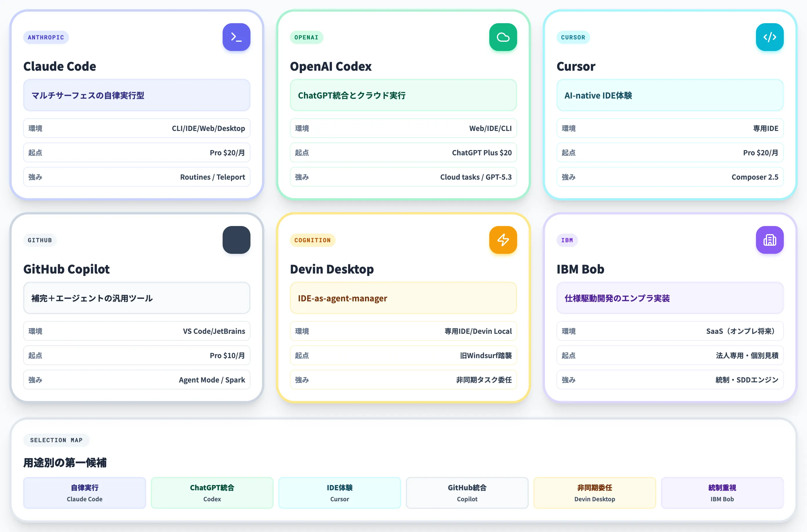The width and height of the screenshot is (807, 532).
Task: Select the 統制重視 IBM Bob selection tile
Action: tap(722, 493)
